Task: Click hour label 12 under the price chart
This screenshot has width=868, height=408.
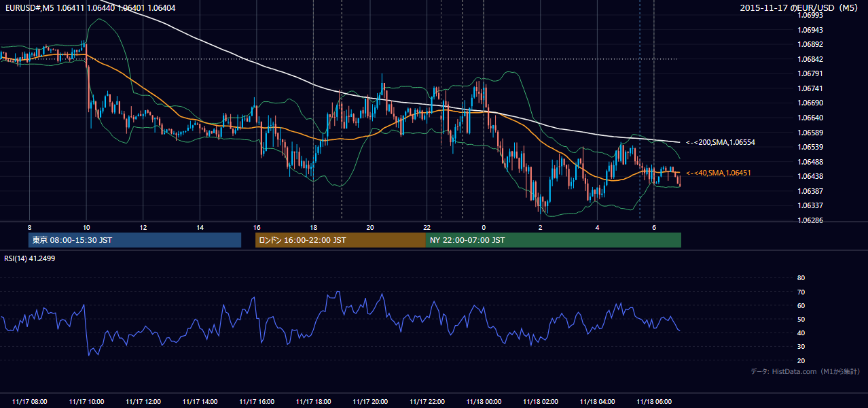Action: [143, 227]
